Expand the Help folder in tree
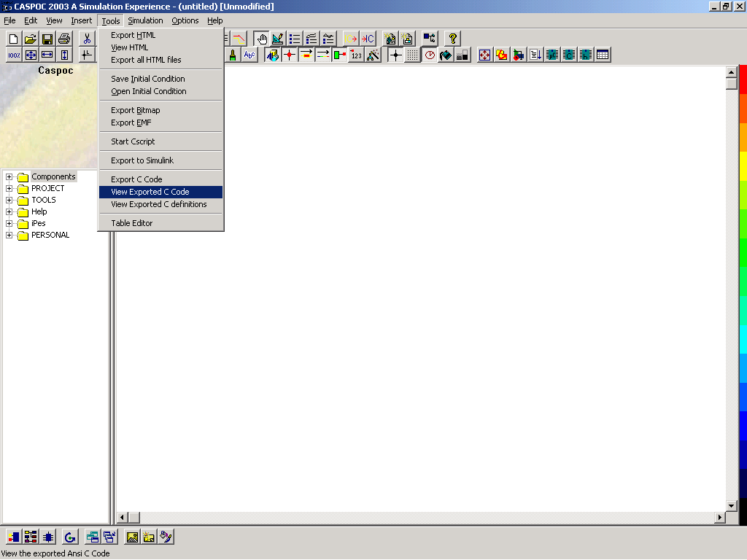Image resolution: width=747 pixels, height=560 pixels. 9,212
